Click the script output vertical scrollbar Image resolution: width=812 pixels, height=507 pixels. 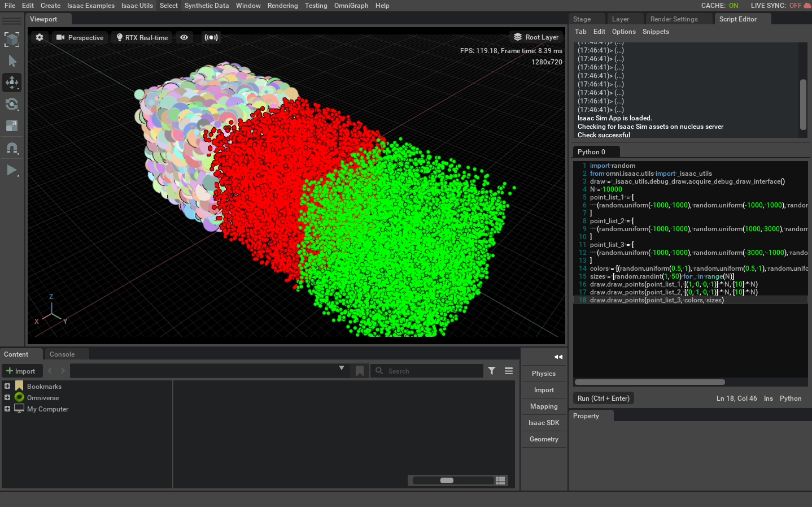803,105
